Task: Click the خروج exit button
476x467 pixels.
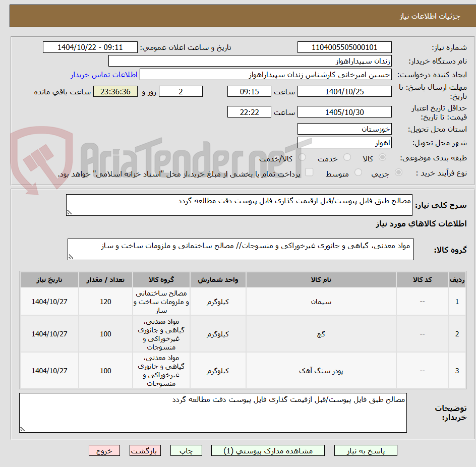Action: (x=104, y=450)
